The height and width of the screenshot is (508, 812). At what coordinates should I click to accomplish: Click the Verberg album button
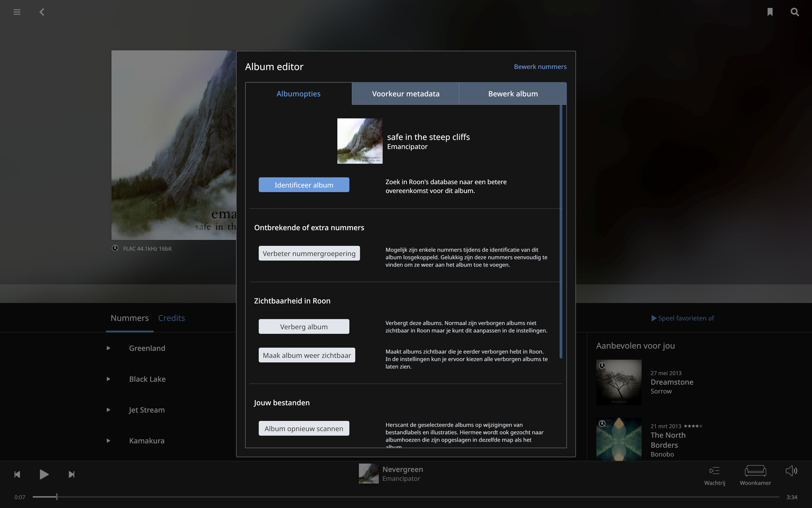coord(304,327)
